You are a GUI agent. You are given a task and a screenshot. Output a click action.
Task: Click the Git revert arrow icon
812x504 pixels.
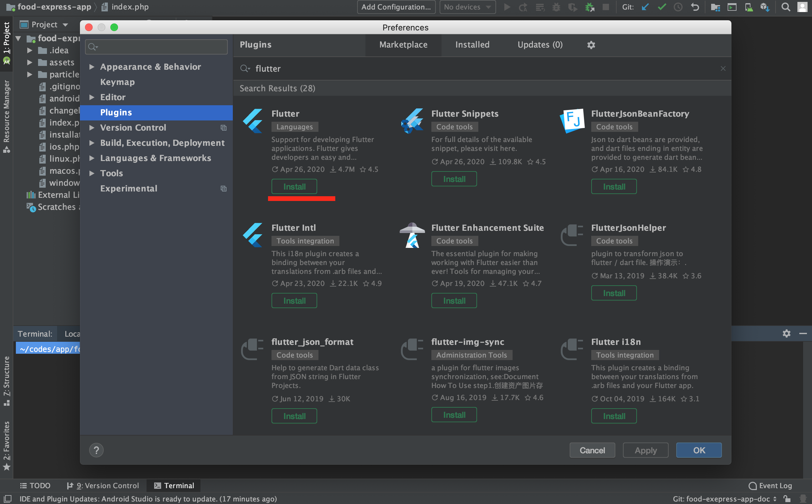(695, 7)
